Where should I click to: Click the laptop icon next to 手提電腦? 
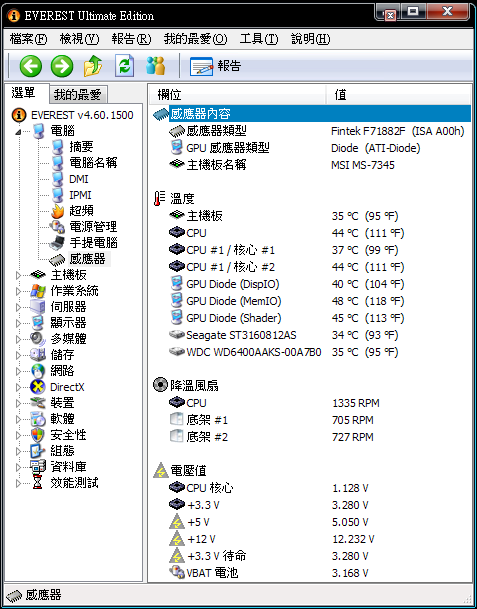coord(57,243)
